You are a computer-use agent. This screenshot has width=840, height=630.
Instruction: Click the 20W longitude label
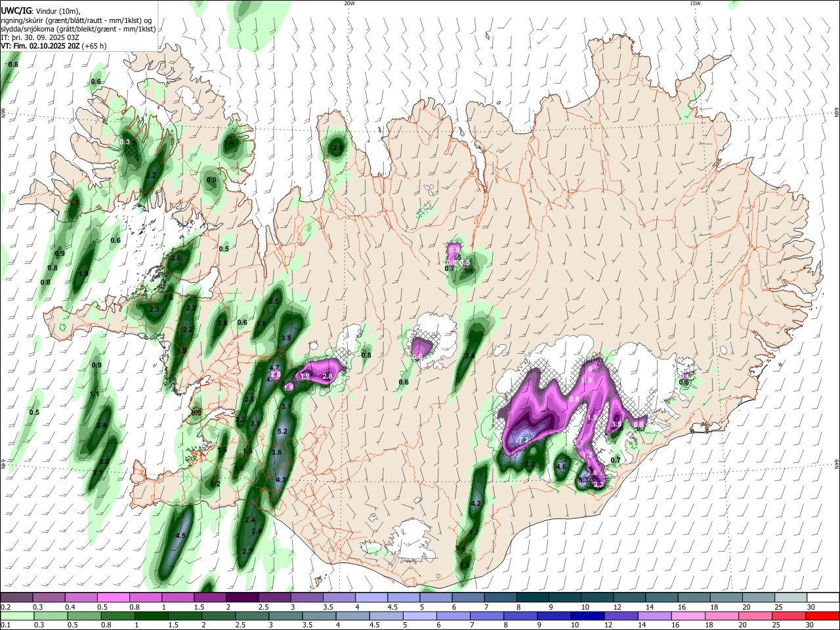coord(349,3)
